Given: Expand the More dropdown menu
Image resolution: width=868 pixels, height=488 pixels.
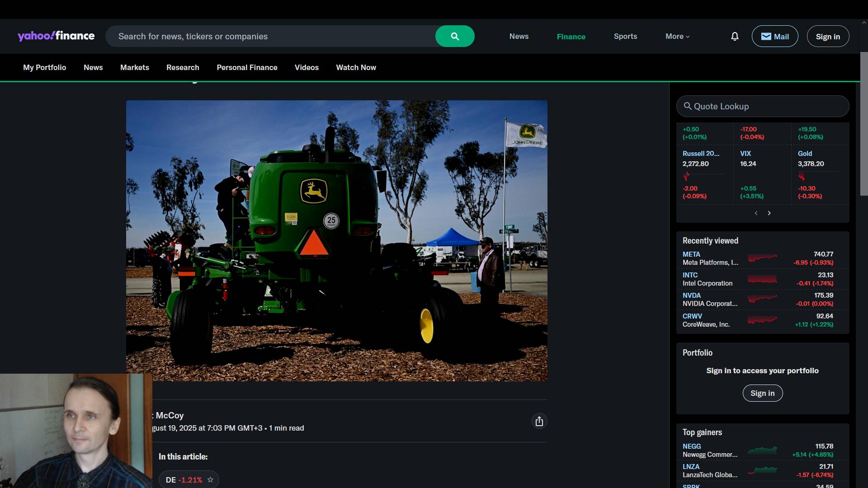Looking at the screenshot, I should [x=677, y=36].
